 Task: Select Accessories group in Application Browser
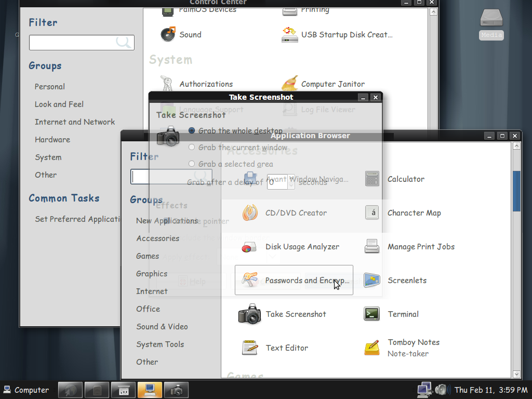(158, 238)
